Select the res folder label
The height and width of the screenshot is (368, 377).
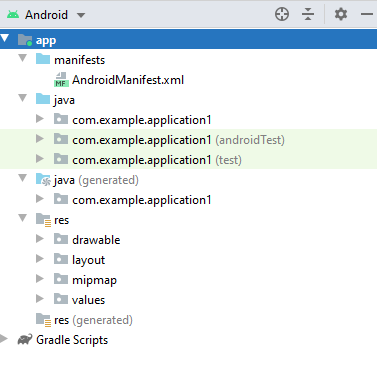tap(62, 220)
